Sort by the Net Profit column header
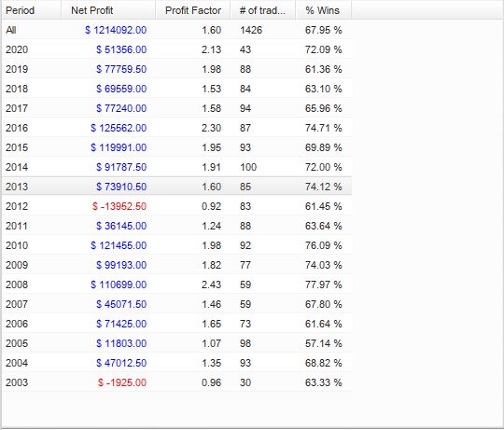 pos(108,10)
